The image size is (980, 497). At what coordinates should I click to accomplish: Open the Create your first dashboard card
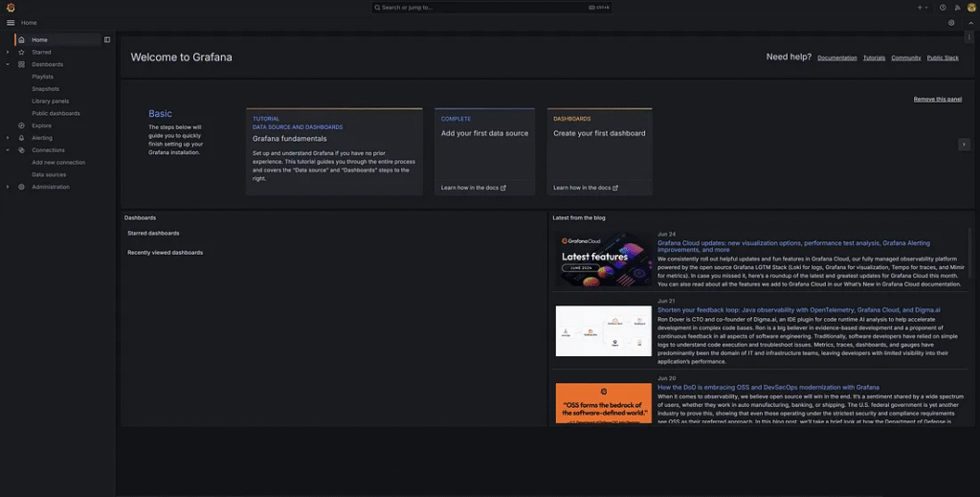[599, 151]
